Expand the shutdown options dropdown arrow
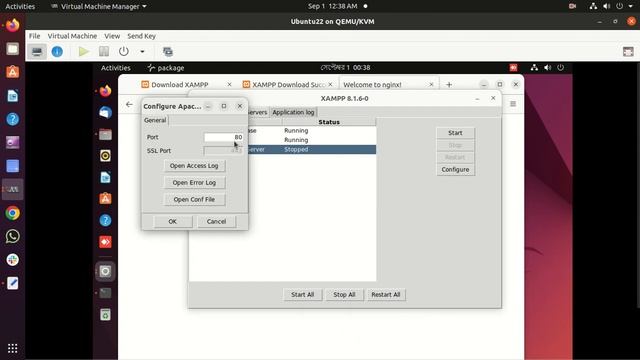The width and height of the screenshot is (640, 360). 142,52
